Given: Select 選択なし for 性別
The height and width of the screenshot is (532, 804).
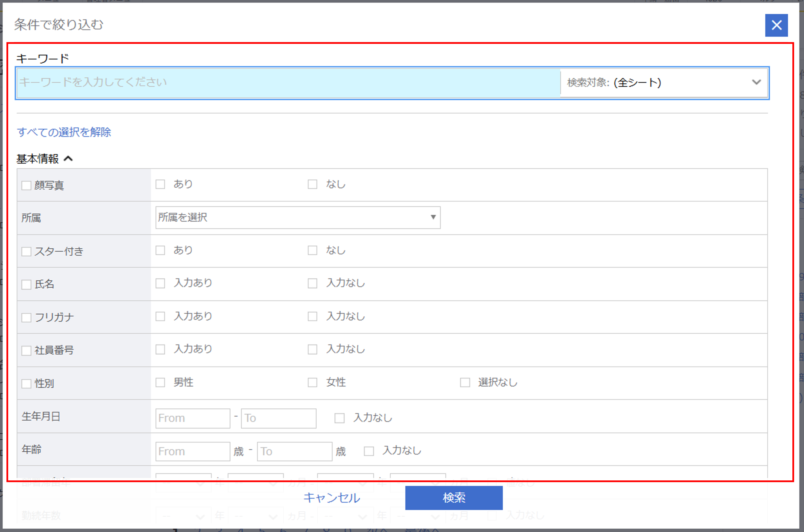Looking at the screenshot, I should coord(464,382).
